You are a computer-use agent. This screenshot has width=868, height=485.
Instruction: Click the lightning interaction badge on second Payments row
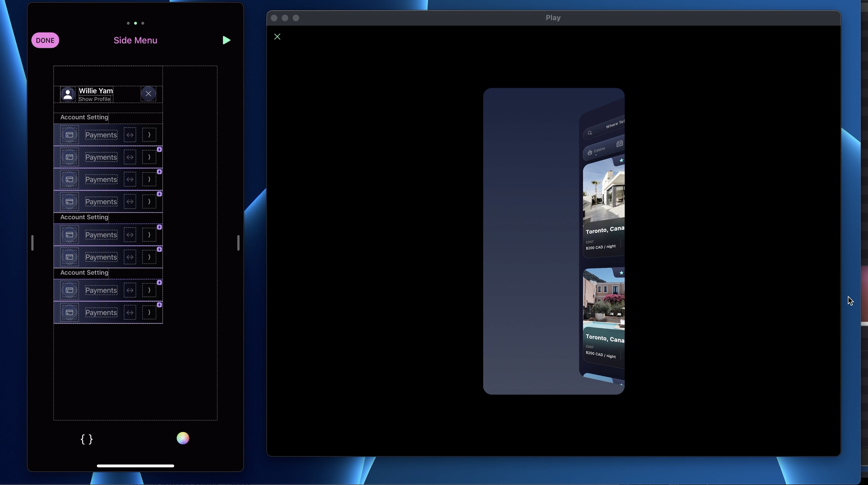[159, 149]
